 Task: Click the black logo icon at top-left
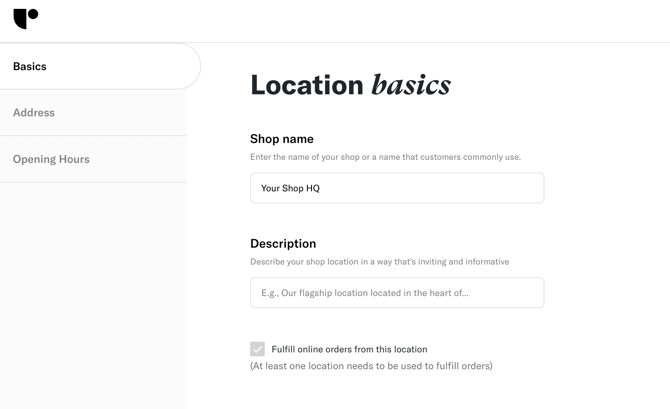click(26, 19)
